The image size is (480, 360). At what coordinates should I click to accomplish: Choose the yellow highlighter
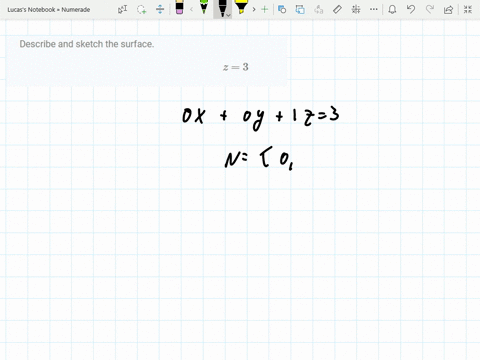tap(241, 7)
